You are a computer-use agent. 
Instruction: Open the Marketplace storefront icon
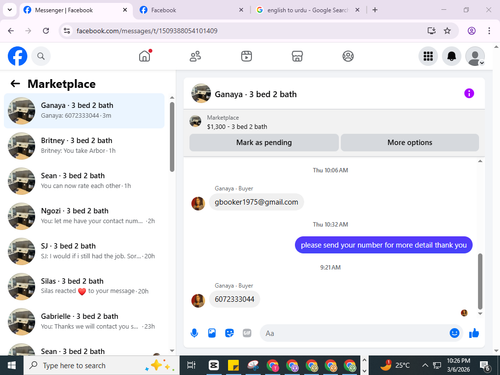[x=297, y=56]
